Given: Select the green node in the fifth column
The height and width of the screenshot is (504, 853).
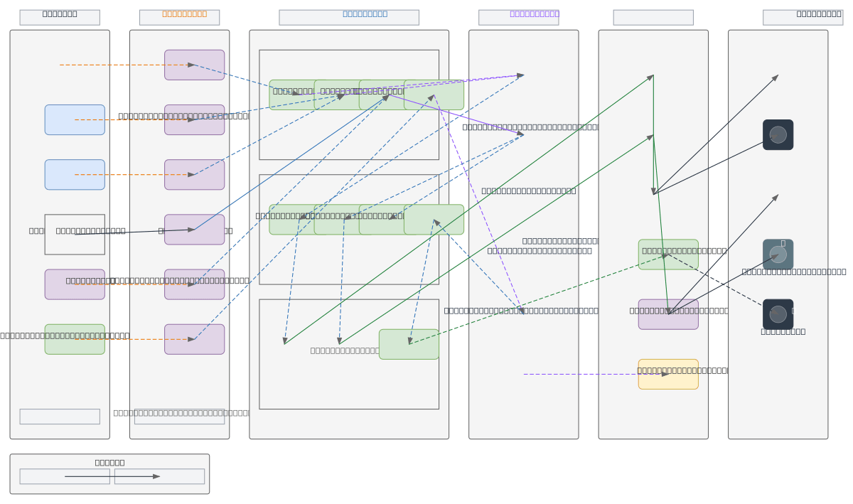Looking at the screenshot, I should pos(668,254).
